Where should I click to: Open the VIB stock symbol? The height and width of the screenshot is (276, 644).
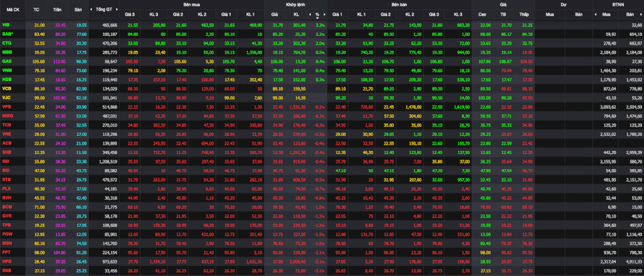point(5,25)
